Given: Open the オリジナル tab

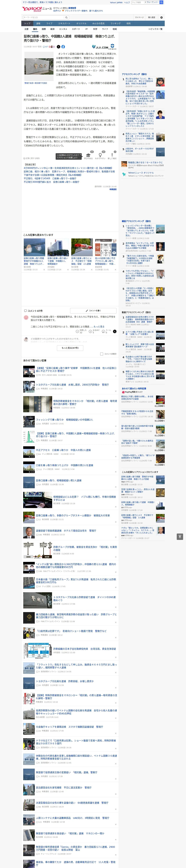Looking at the screenshot, I should (81, 24).
